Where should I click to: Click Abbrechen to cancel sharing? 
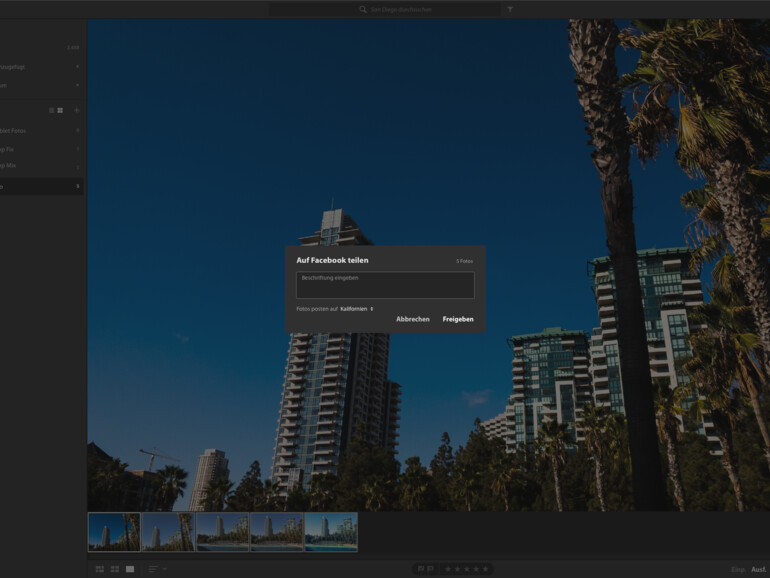pos(412,319)
